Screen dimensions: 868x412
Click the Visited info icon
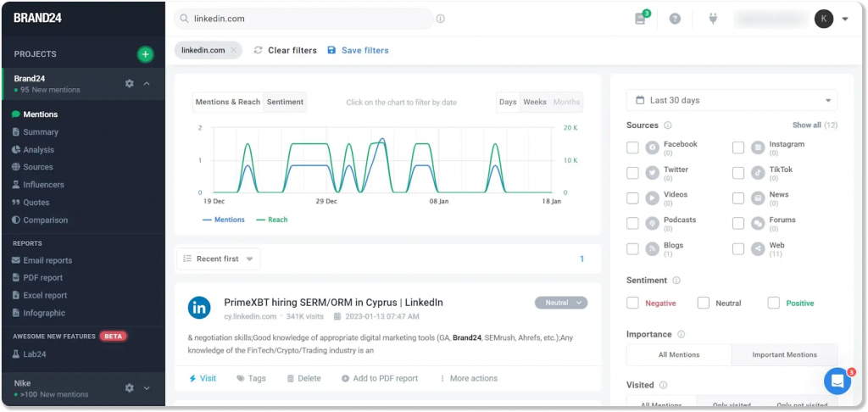[x=663, y=385]
